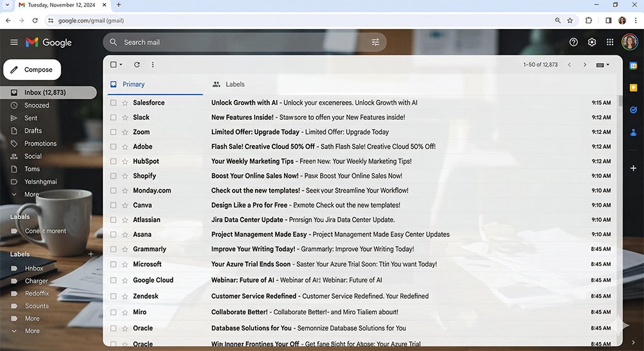Open browser extensions puzzle icon
Screen dimensions: 644x351
click(x=589, y=21)
